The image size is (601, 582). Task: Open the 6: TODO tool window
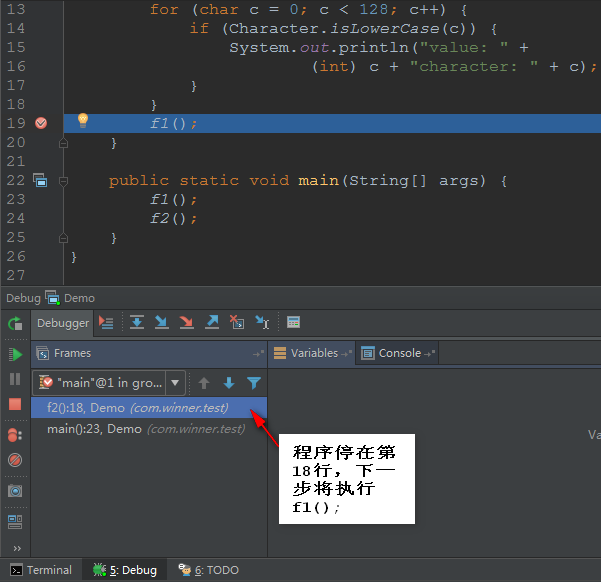(209, 570)
